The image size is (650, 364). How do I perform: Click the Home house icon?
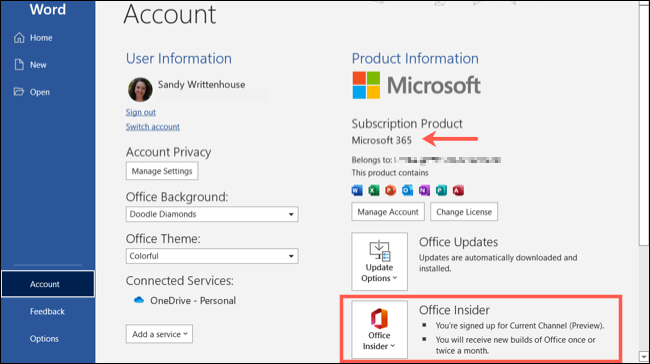pos(19,38)
